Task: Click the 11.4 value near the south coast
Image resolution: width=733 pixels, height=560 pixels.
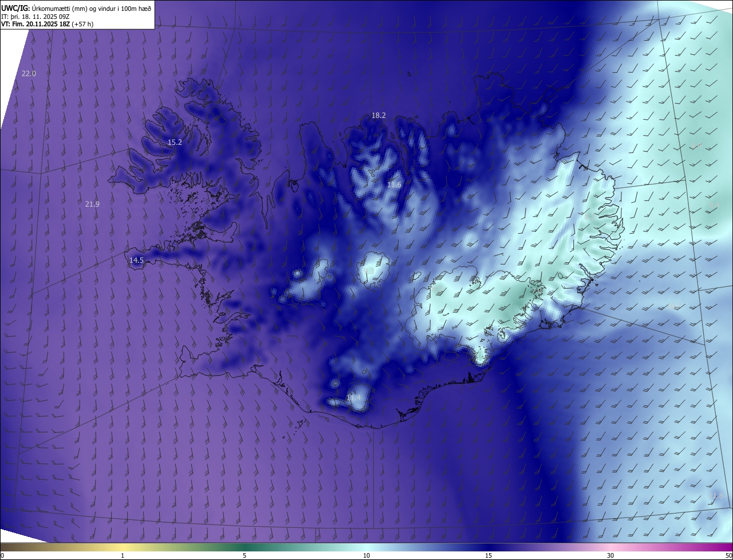Action: 354,397
